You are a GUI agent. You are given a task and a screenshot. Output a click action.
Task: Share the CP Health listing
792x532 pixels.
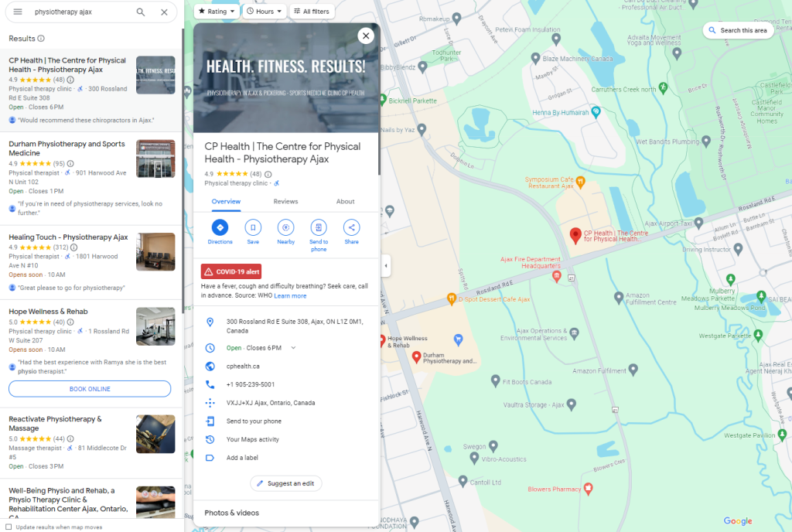(x=351, y=227)
